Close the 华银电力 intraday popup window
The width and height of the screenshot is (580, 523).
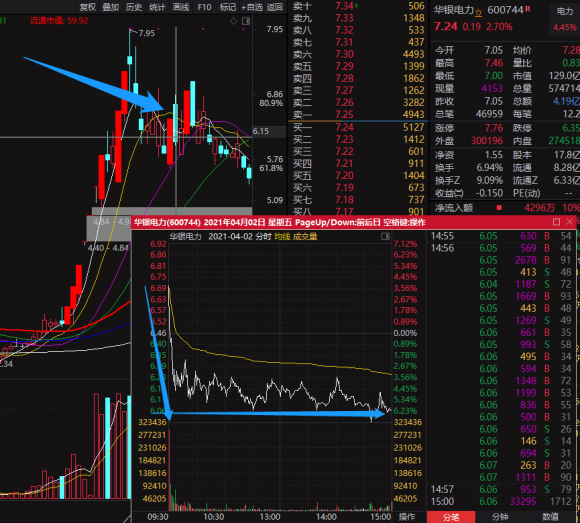coord(570,222)
